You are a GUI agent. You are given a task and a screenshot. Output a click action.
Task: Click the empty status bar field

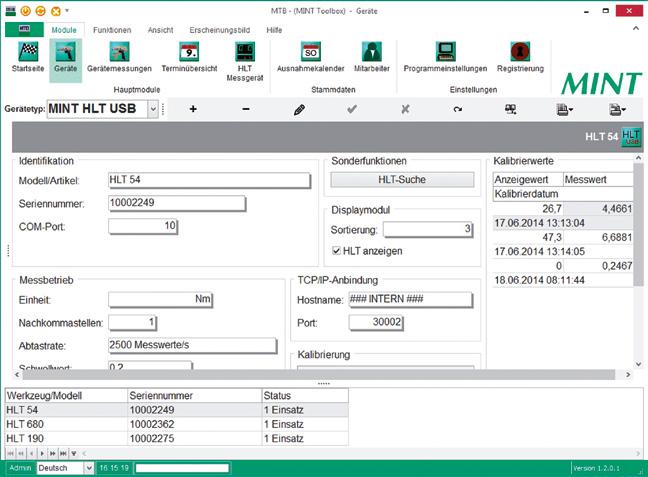(x=182, y=468)
